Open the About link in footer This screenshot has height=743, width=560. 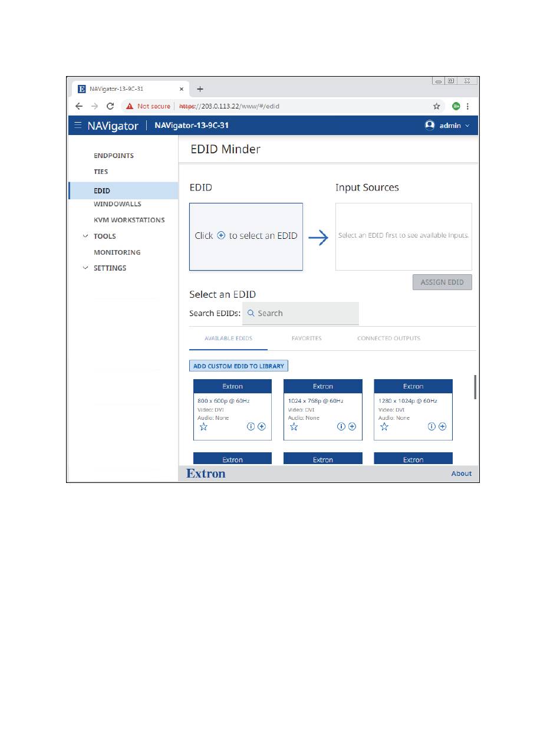click(x=461, y=474)
